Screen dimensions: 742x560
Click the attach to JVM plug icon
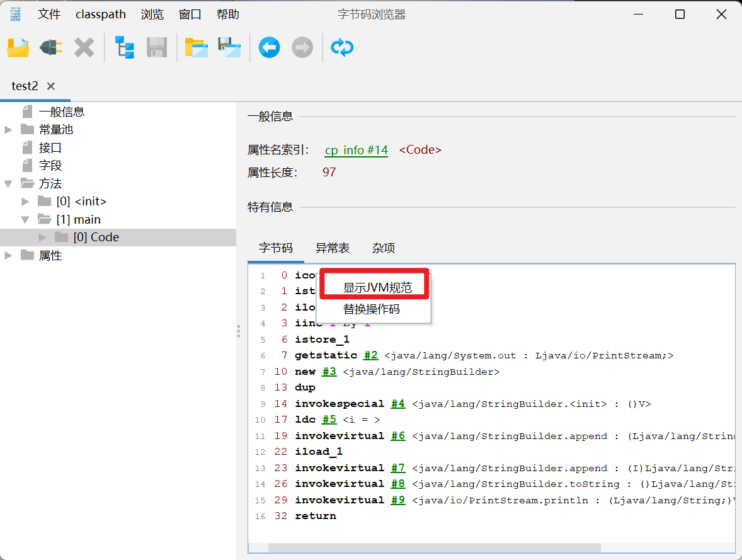coord(51,47)
